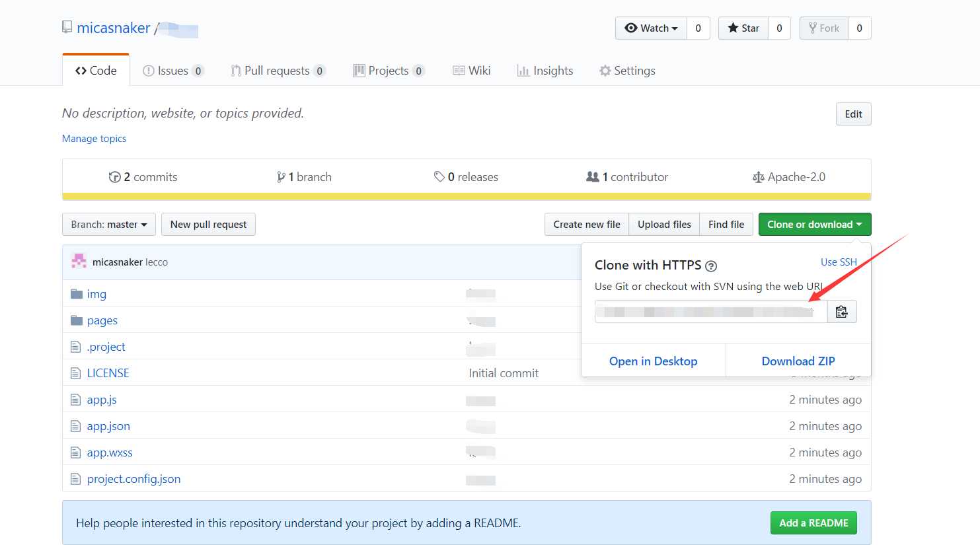This screenshot has width=980, height=545.
Task: Click the 2 minutes ago text for app.js
Action: [x=825, y=400]
